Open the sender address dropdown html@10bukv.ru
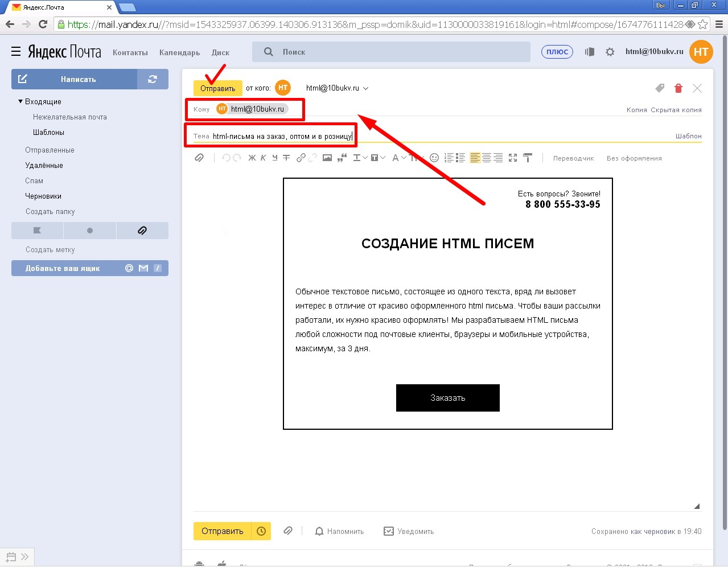This screenshot has height=567, width=728. 337,88
